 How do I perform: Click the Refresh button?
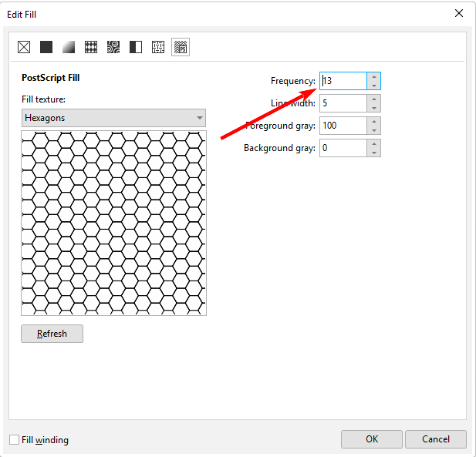click(x=52, y=334)
